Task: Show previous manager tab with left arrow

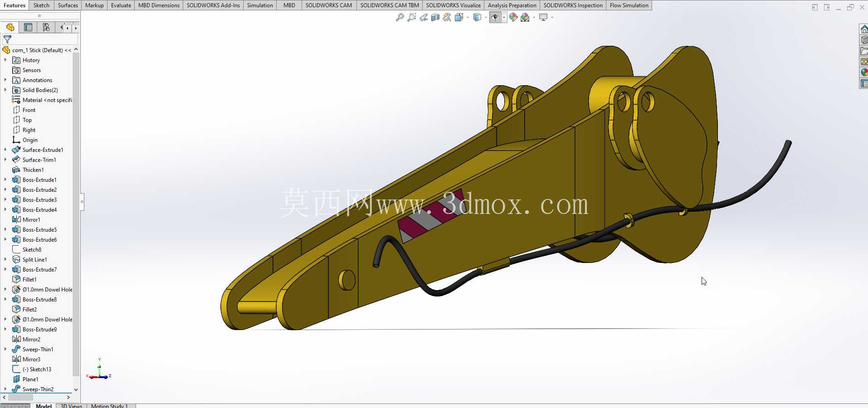Action: (x=68, y=28)
